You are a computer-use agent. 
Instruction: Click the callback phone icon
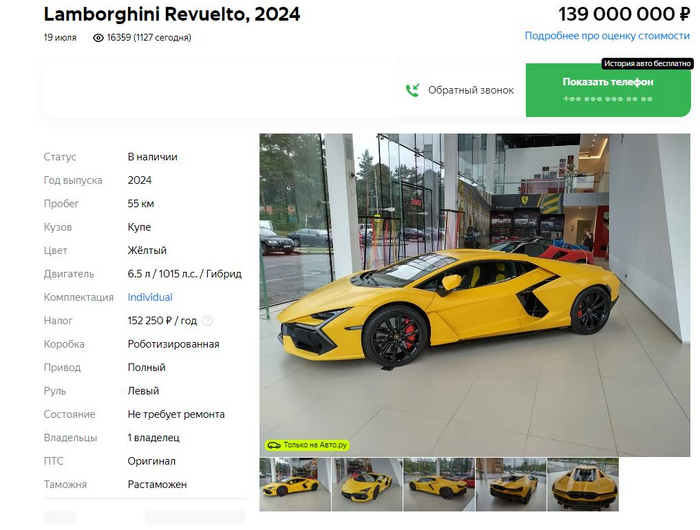tap(412, 90)
